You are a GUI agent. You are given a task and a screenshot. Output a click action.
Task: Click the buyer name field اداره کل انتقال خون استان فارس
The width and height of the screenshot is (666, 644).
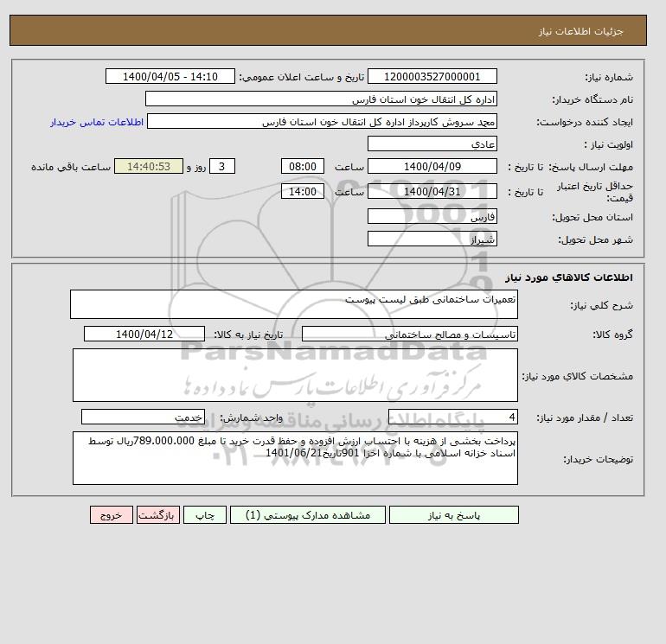tap(321, 99)
